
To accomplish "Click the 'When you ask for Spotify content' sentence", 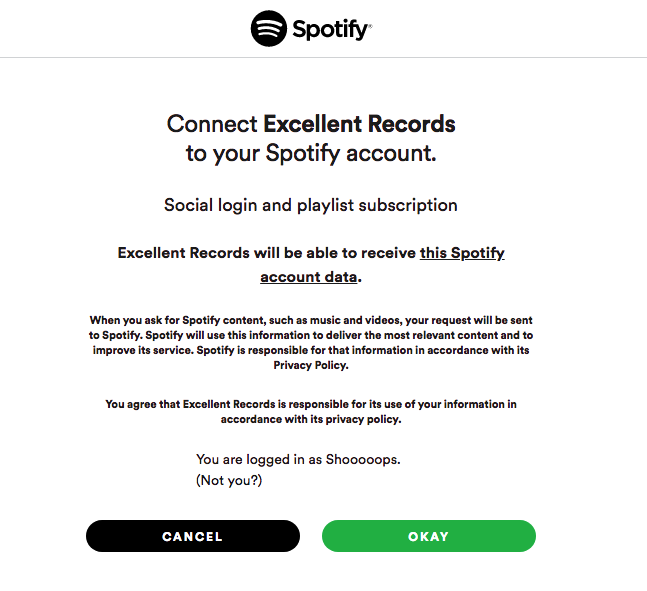I will tap(311, 320).
